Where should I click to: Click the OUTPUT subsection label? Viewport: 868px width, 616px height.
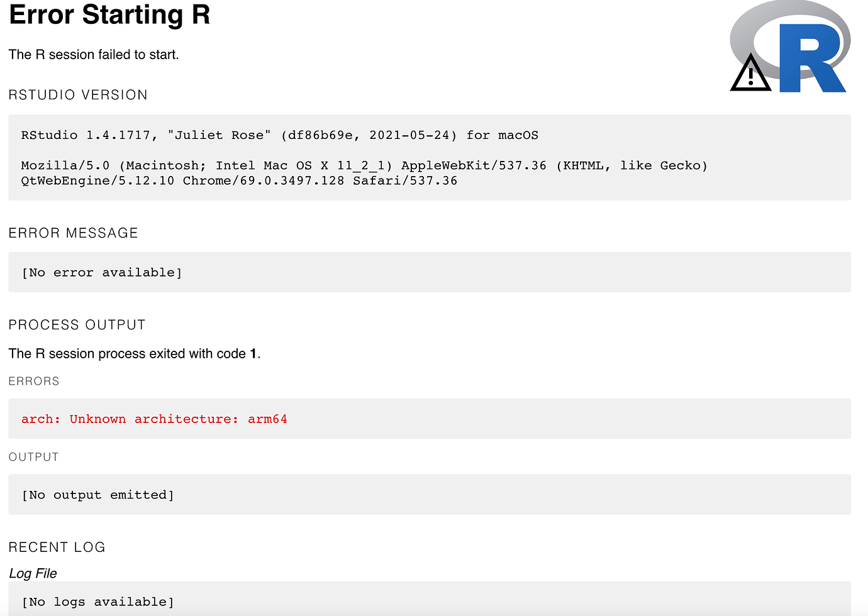34,457
